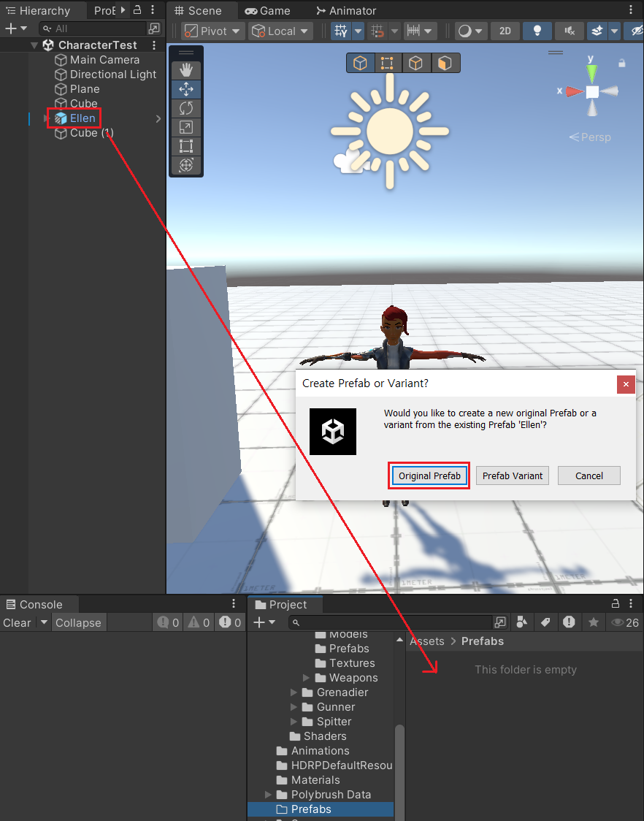
Task: Toggle scene effects (skybox, fog)
Action: 597,31
